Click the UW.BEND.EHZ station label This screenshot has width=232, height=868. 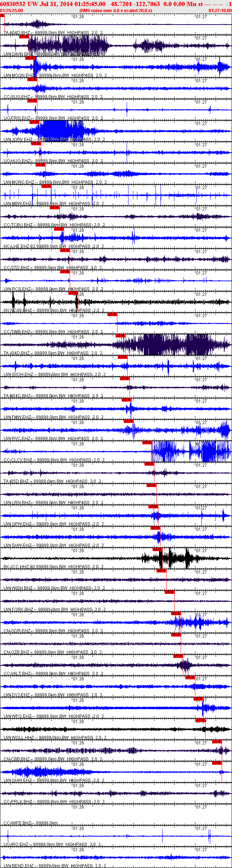pos(19,866)
